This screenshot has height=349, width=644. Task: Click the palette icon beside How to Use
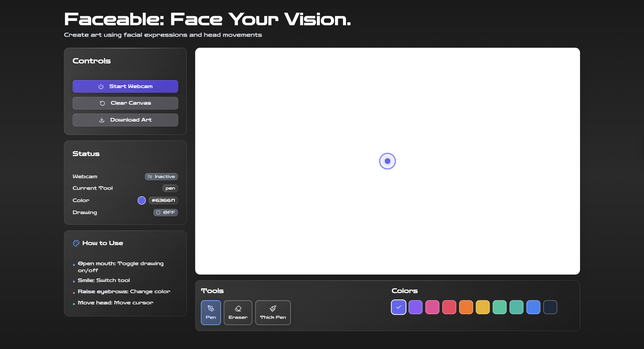(76, 243)
